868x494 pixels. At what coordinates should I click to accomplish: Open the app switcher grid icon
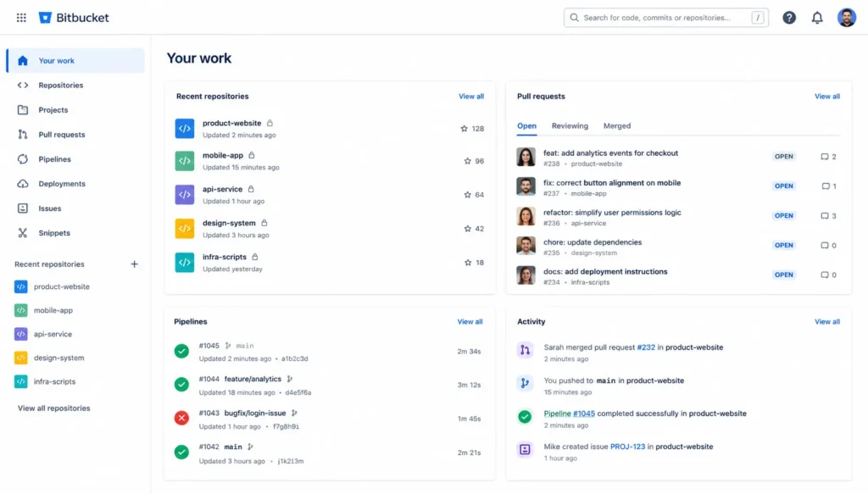(21, 18)
